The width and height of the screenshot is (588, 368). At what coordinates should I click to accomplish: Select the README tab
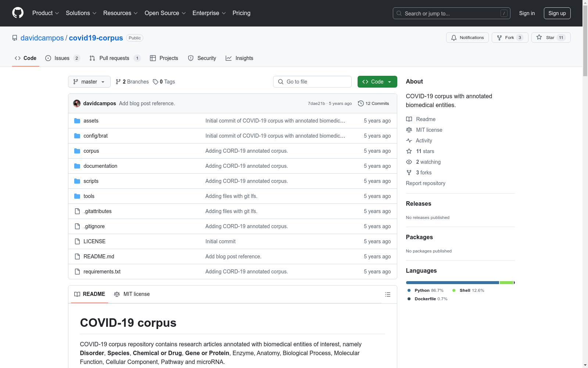point(90,294)
